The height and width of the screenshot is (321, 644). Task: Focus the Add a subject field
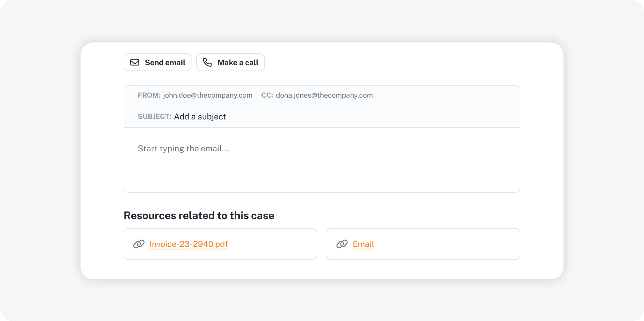[200, 117]
